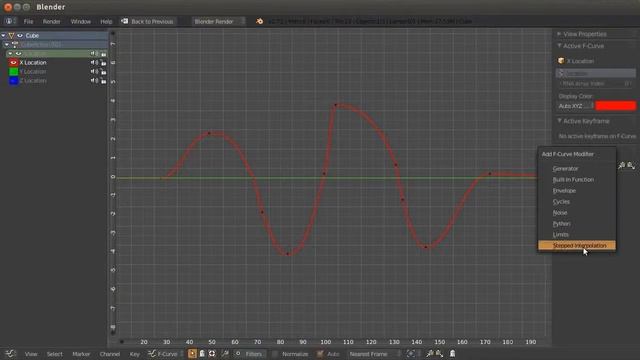
Task: Click the Blender logo icon in header
Action: pos(259,21)
